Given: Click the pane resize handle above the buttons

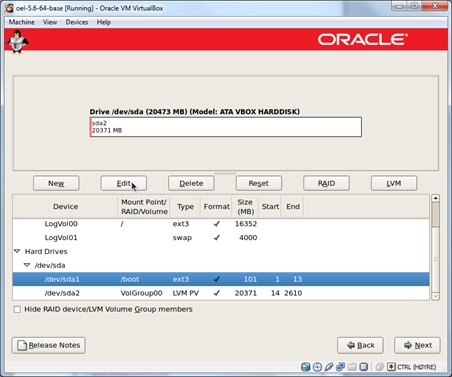Looking at the screenshot, I should click(x=226, y=173).
